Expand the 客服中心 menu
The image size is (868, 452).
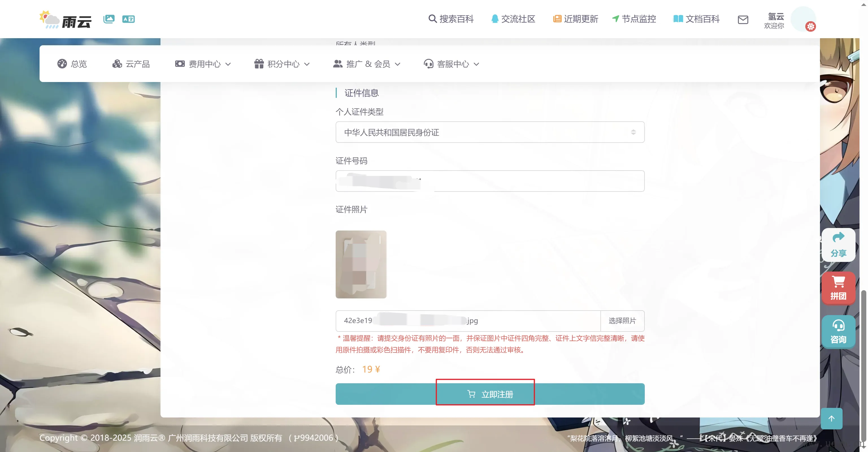point(451,64)
